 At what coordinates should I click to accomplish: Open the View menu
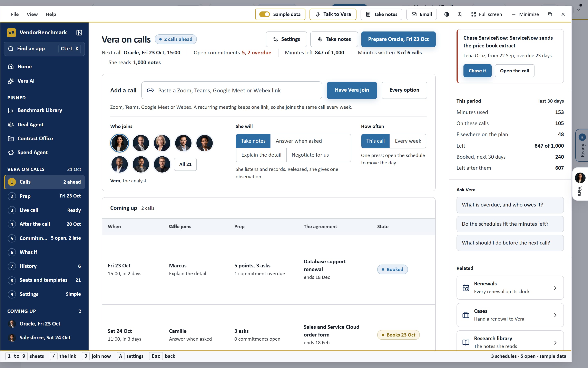click(32, 14)
